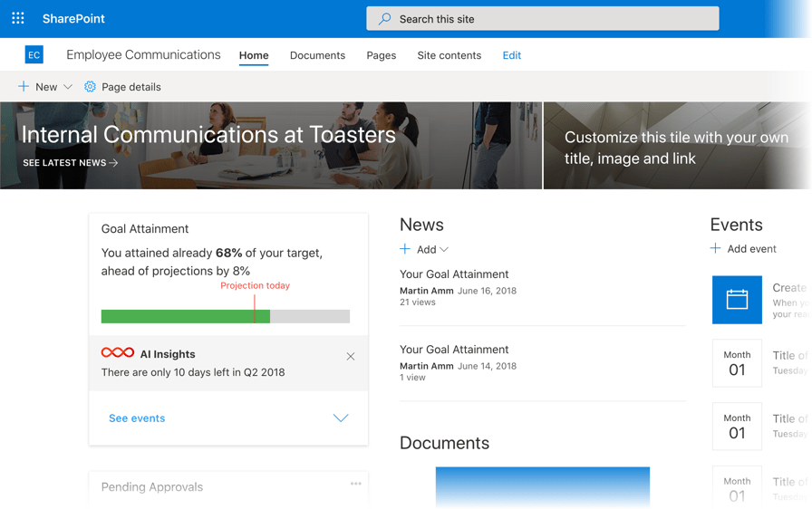This screenshot has width=812, height=509.
Task: Click the AI Insights infinity logo
Action: 118,353
